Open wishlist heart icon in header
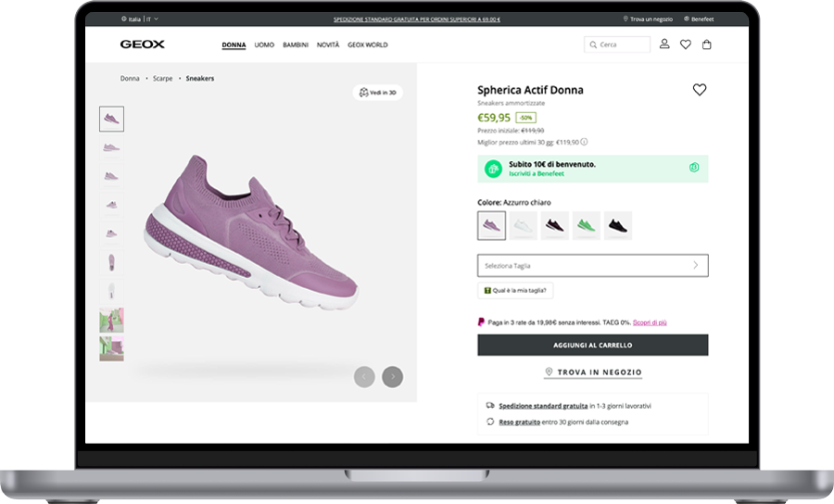This screenshot has width=834, height=504. (686, 44)
